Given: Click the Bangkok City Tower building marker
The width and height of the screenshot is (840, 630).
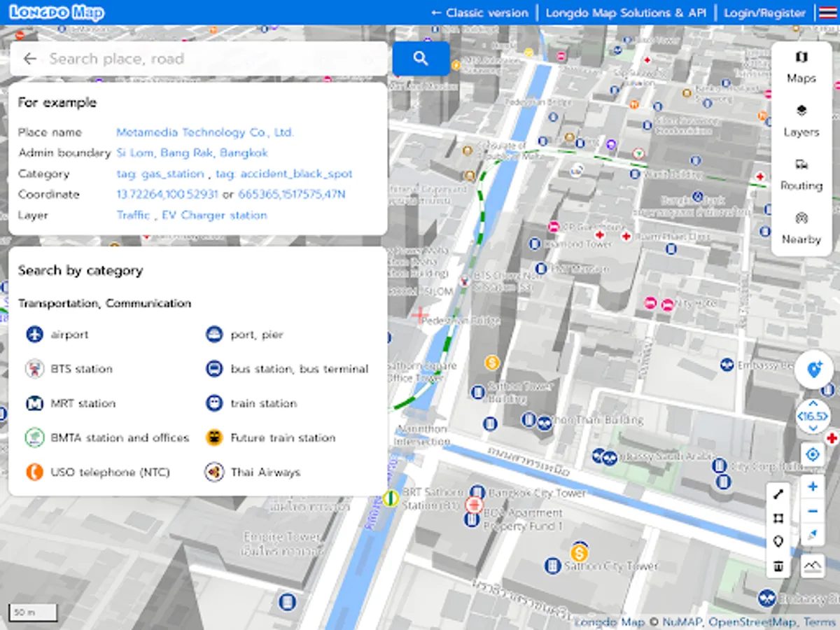Looking at the screenshot, I should click(x=477, y=493).
